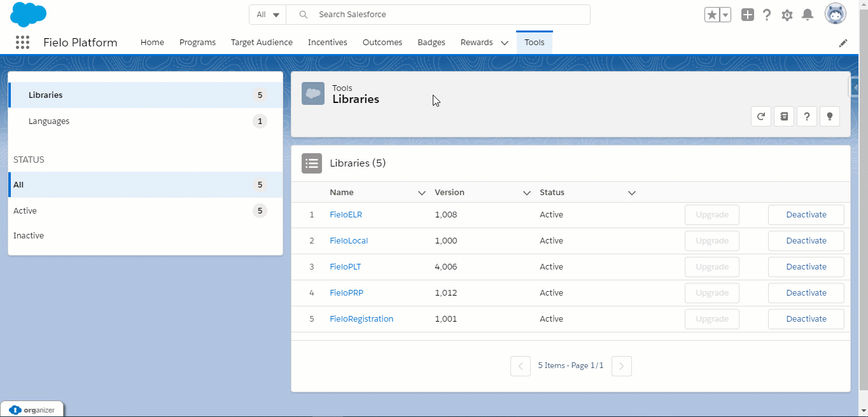
Task: Open the Badges tab
Action: click(431, 43)
